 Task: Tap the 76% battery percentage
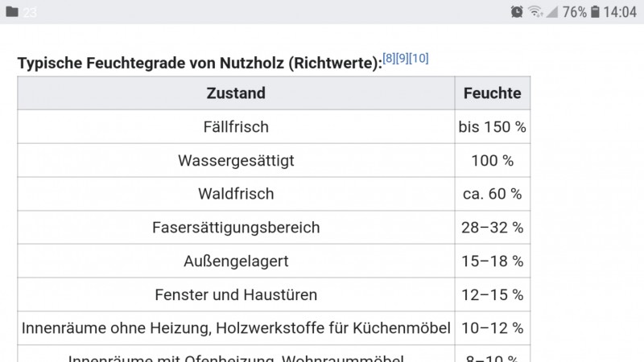pos(575,12)
